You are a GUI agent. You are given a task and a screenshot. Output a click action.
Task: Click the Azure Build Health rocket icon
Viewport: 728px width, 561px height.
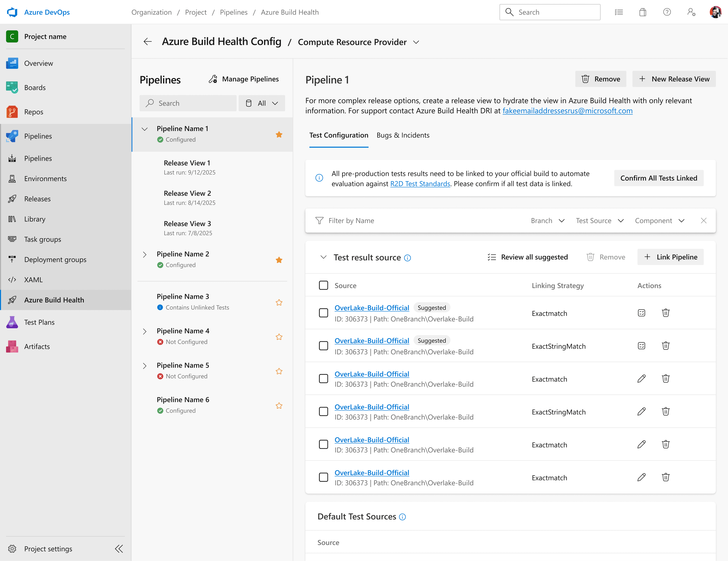point(12,300)
